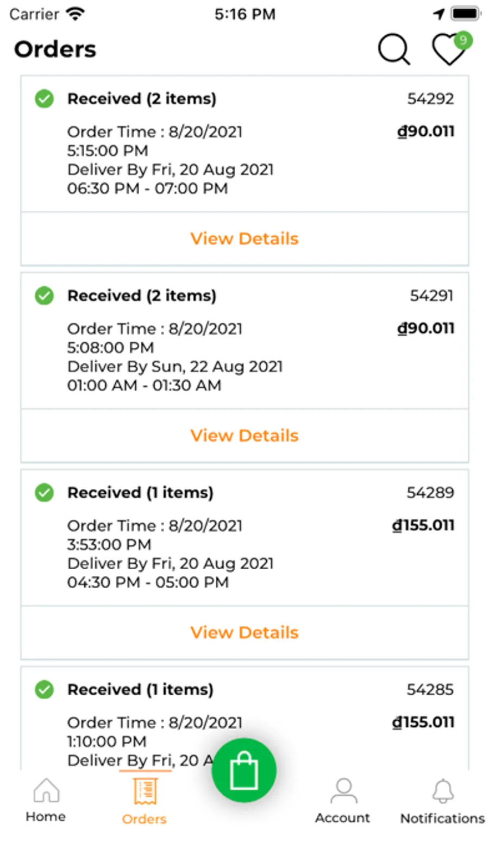The height and width of the screenshot is (868, 489).
Task: Open the Notifications bell tab
Action: [442, 801]
